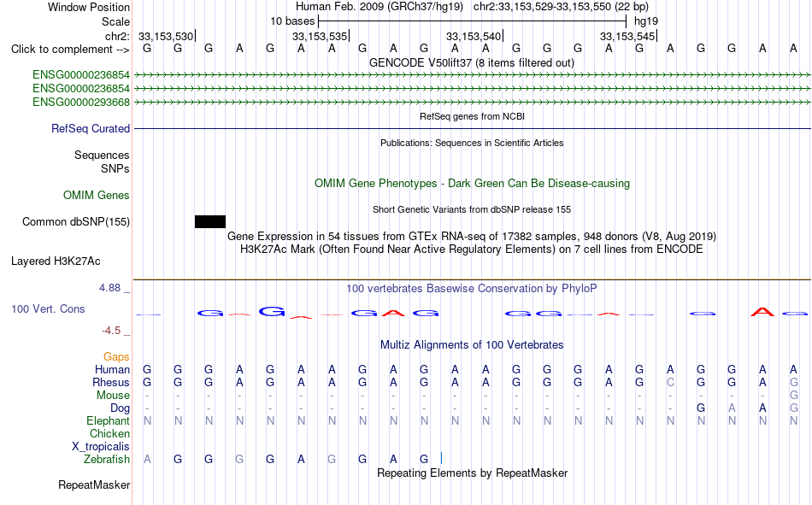
Task: Click the Scale track label
Action: pyautogui.click(x=115, y=21)
